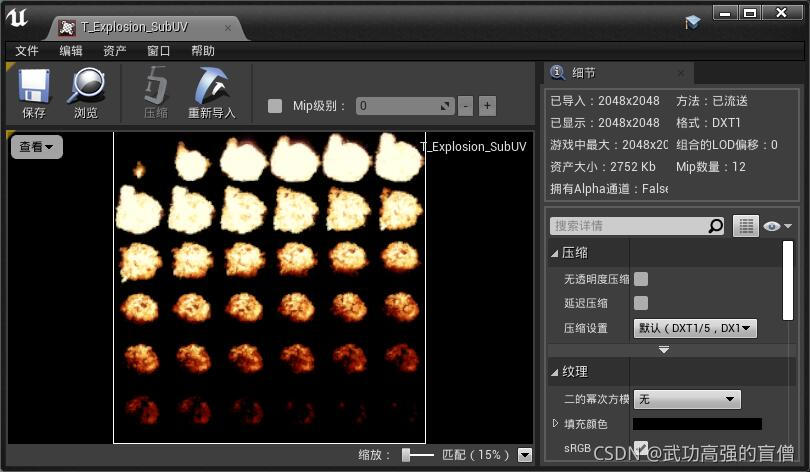Open the 编辑 menu
The width and height of the screenshot is (810, 472).
[71, 51]
